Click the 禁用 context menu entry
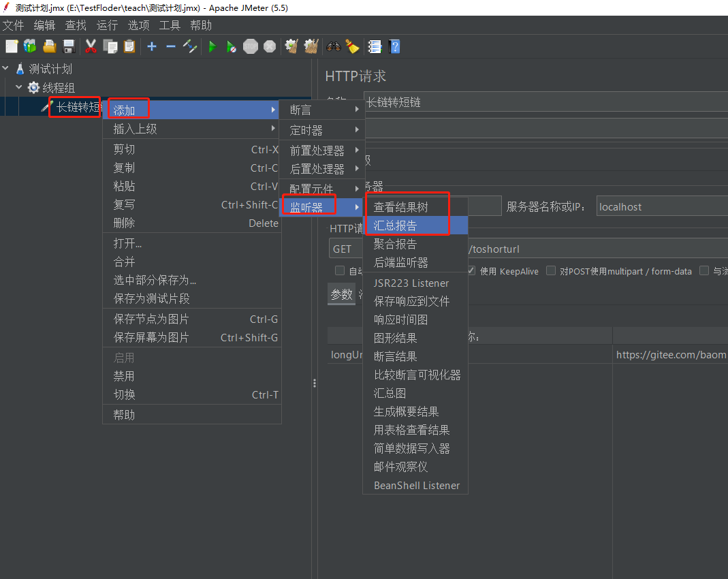This screenshot has width=728, height=579. pos(124,376)
